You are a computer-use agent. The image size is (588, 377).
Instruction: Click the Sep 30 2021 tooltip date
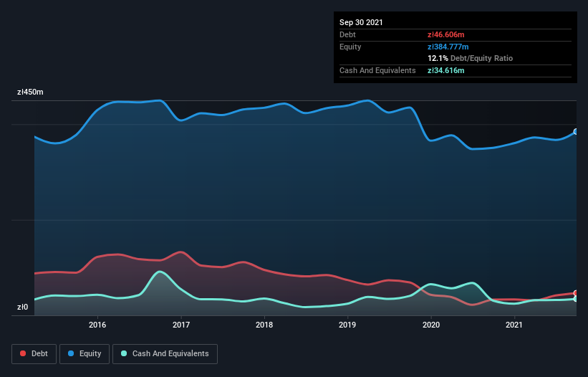click(x=361, y=22)
